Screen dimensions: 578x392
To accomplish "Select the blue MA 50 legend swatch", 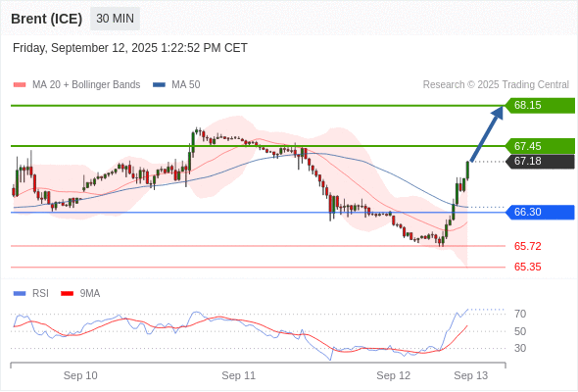I will (159, 85).
